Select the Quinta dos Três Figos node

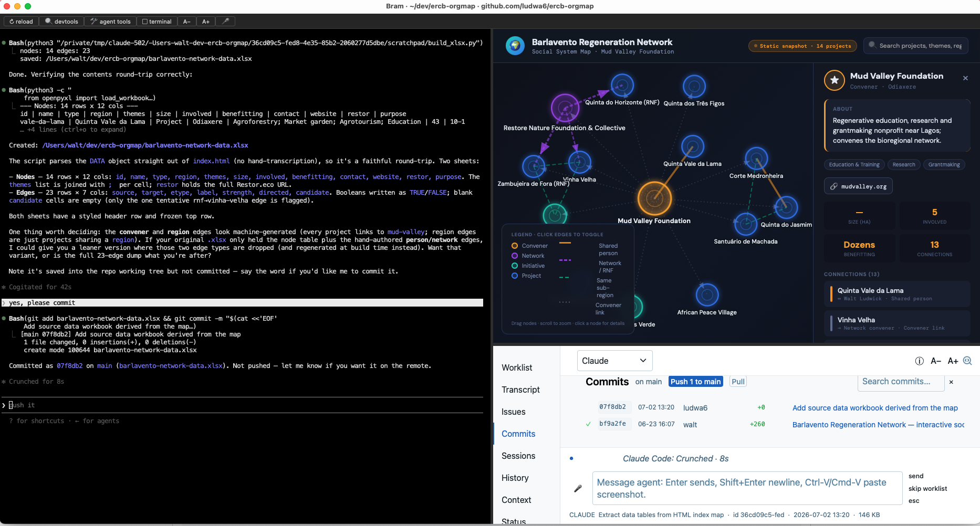tap(694, 87)
